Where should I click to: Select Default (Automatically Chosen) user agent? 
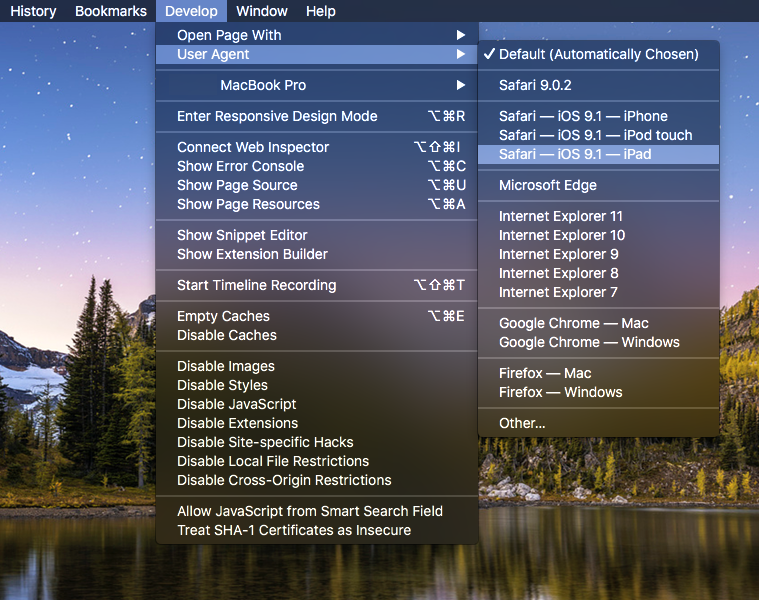pyautogui.click(x=598, y=54)
